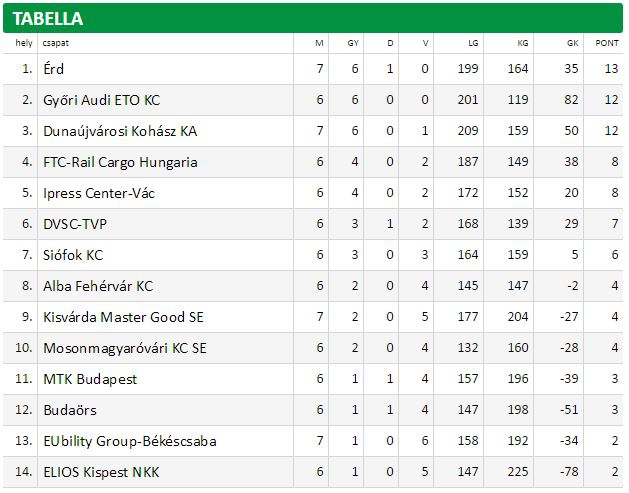
Task: Click Kisvárda Master Good SE name
Action: [x=123, y=317]
